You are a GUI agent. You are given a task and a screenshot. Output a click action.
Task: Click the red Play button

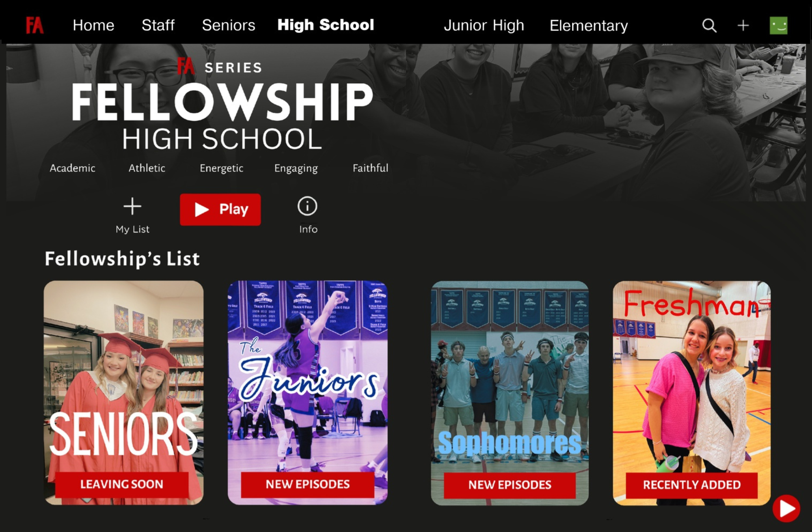click(x=220, y=209)
